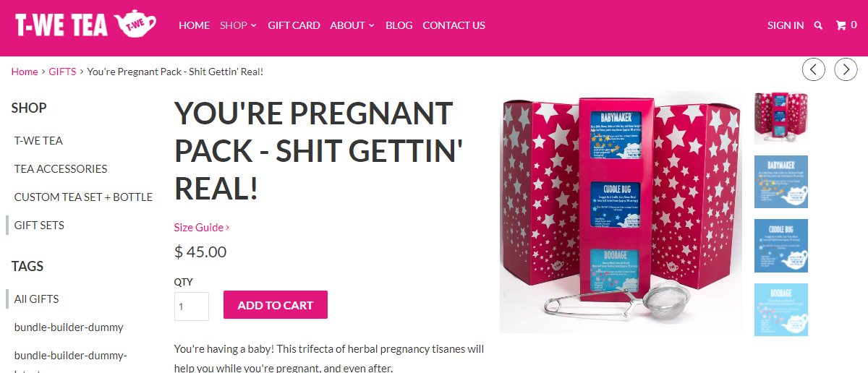Click SIGN IN link

click(786, 25)
